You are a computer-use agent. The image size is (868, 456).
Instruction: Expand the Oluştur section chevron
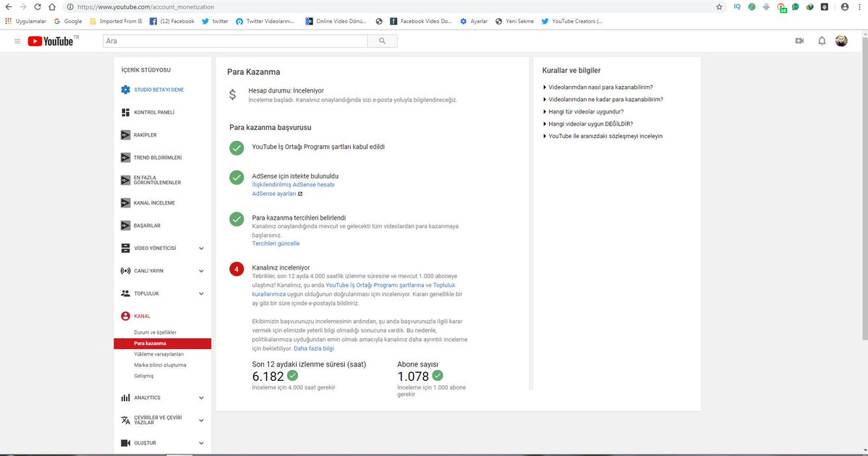(x=201, y=443)
